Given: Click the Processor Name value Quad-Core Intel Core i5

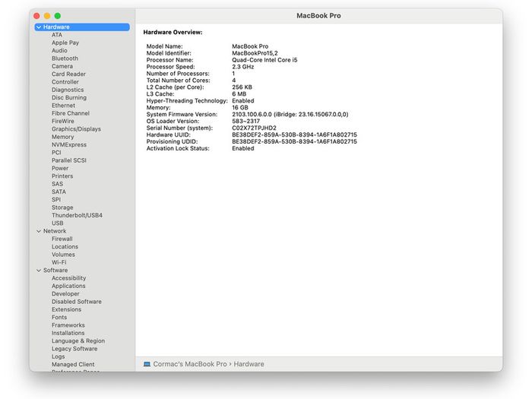Looking at the screenshot, I should coord(264,60).
